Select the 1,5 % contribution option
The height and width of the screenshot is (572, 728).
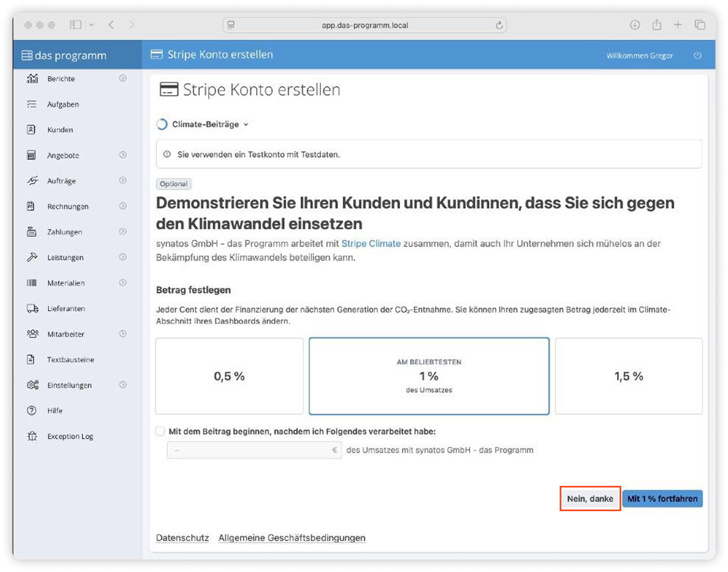tap(628, 376)
